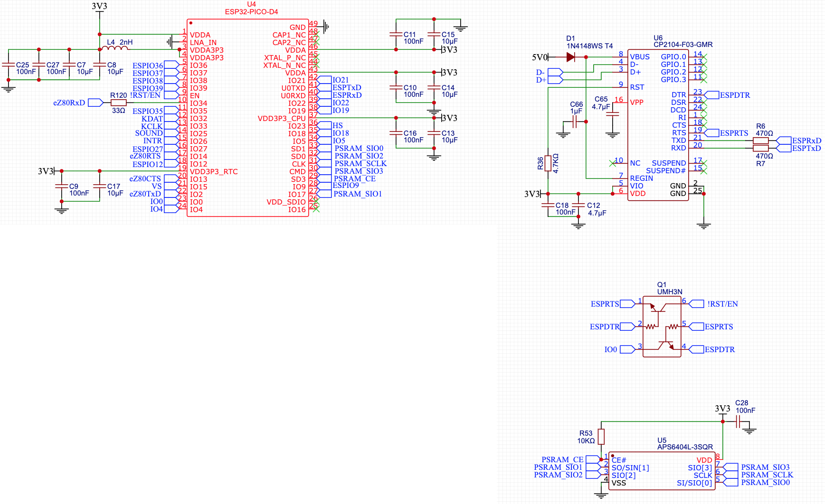The image size is (825, 504).
Task: Click the VDD3P3_RTC pin label
Action: click(x=214, y=172)
